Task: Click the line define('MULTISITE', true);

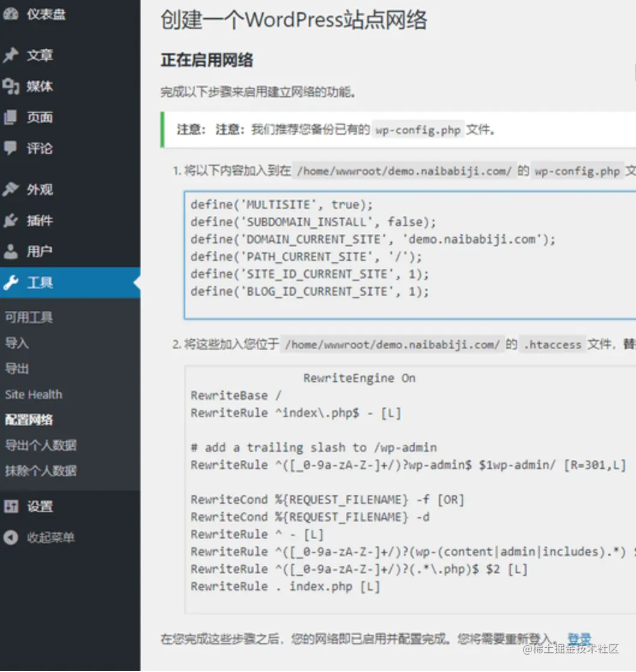Action: [x=281, y=204]
